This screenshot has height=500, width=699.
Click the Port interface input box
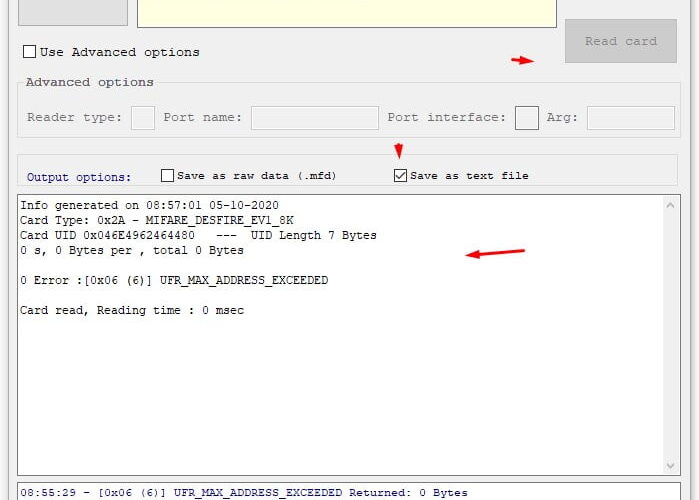526,118
